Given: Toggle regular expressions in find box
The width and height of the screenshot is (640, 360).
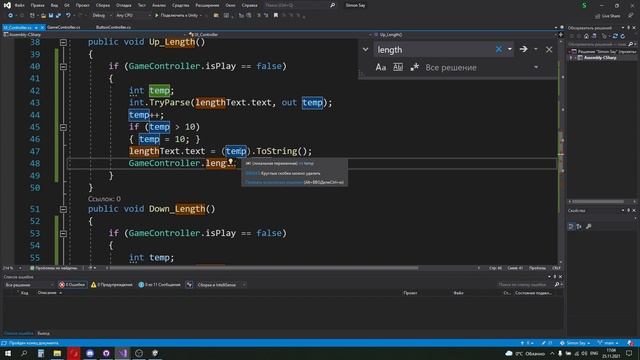Looking at the screenshot, I should tap(414, 67).
